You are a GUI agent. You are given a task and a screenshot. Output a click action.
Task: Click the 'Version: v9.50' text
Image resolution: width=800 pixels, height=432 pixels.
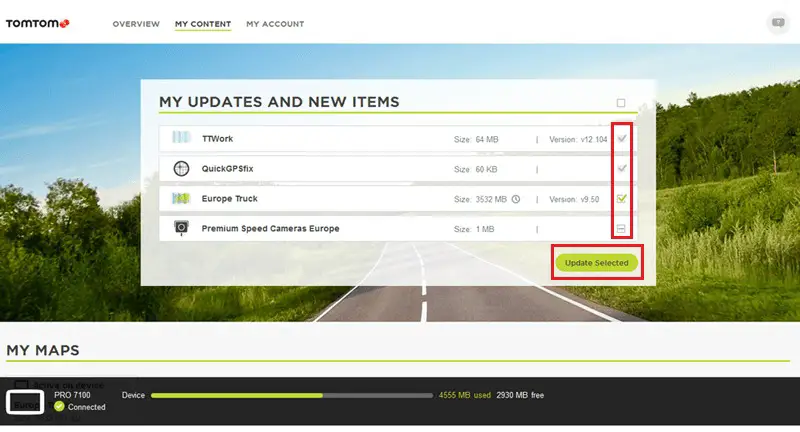click(574, 199)
